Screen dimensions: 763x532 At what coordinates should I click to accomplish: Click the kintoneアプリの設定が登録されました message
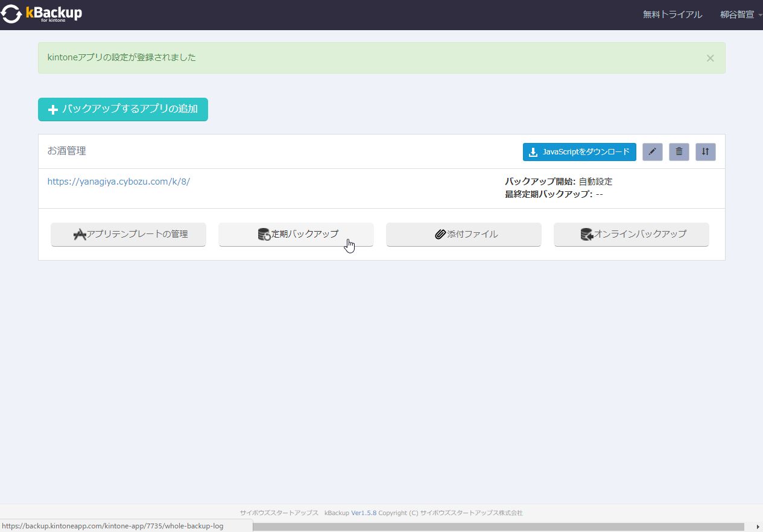pyautogui.click(x=122, y=57)
